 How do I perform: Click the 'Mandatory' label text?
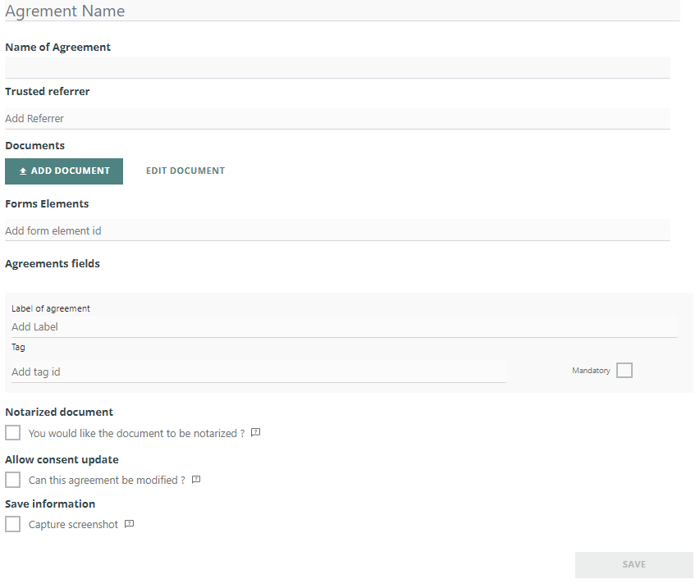pyautogui.click(x=591, y=371)
